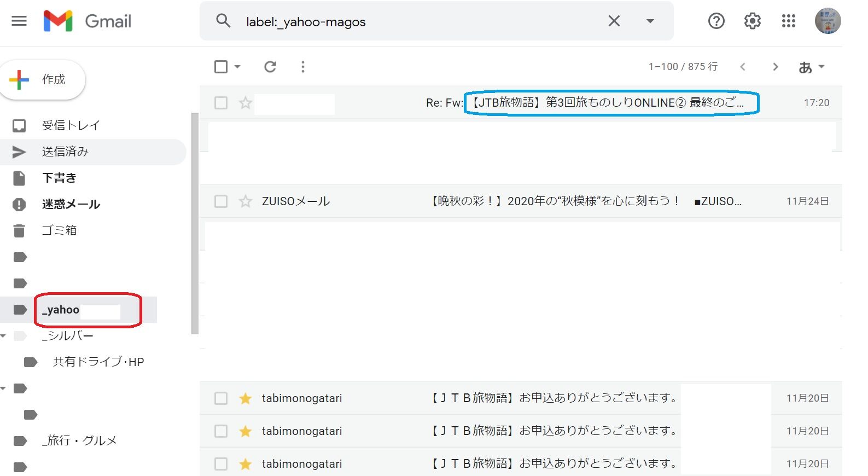Open the 受信トレイ inbox folder
Viewport: 868px width, 476px height.
coord(71,125)
